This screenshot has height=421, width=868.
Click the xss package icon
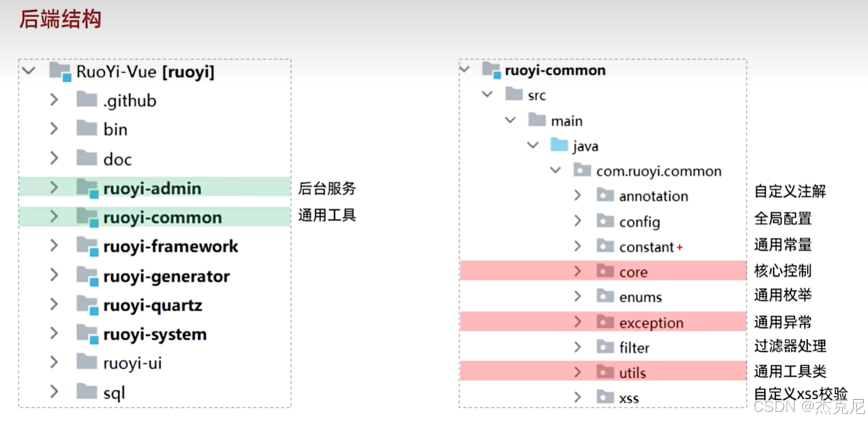coord(606,397)
